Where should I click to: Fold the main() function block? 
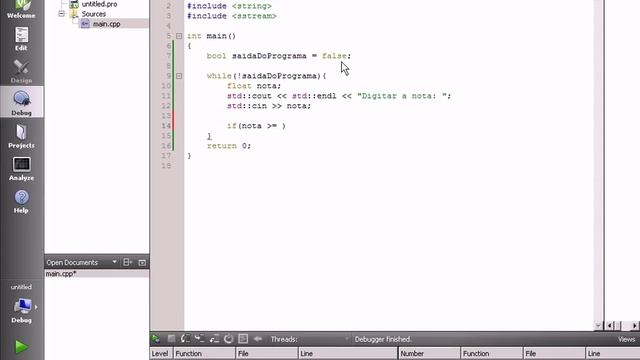pos(179,36)
